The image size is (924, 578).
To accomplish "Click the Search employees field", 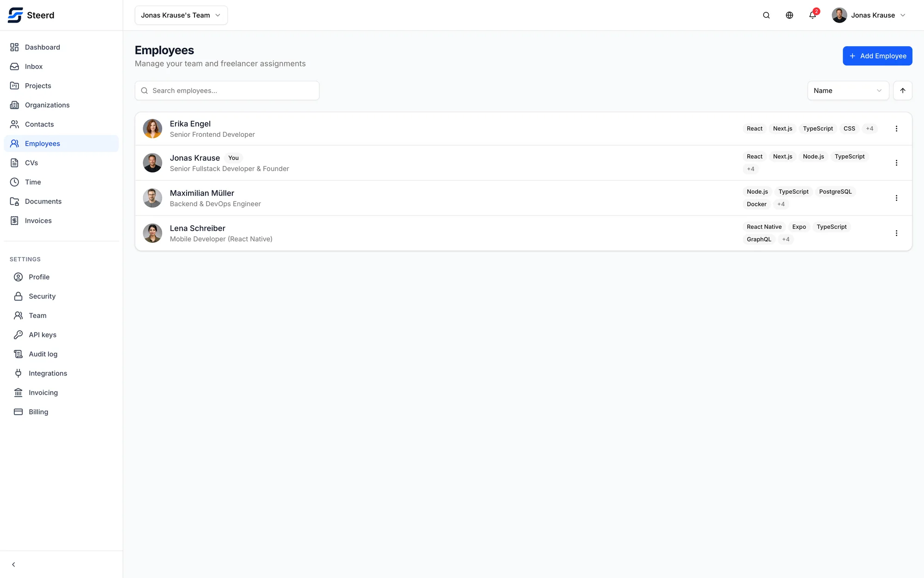I will point(227,91).
